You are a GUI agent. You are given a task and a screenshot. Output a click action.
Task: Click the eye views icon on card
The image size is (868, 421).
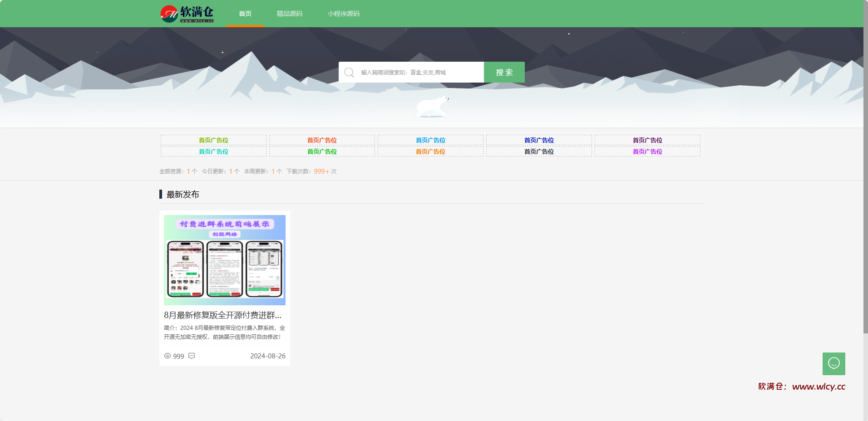pyautogui.click(x=168, y=356)
